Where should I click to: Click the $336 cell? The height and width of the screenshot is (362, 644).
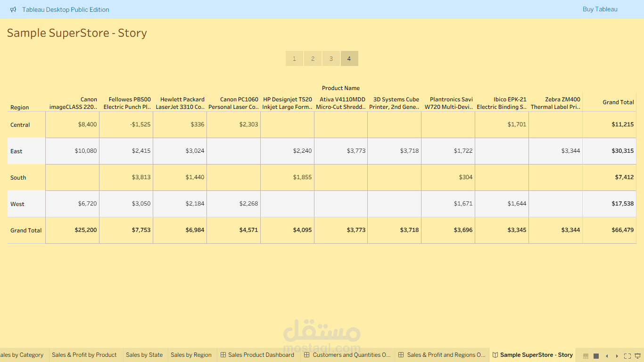[x=180, y=124]
